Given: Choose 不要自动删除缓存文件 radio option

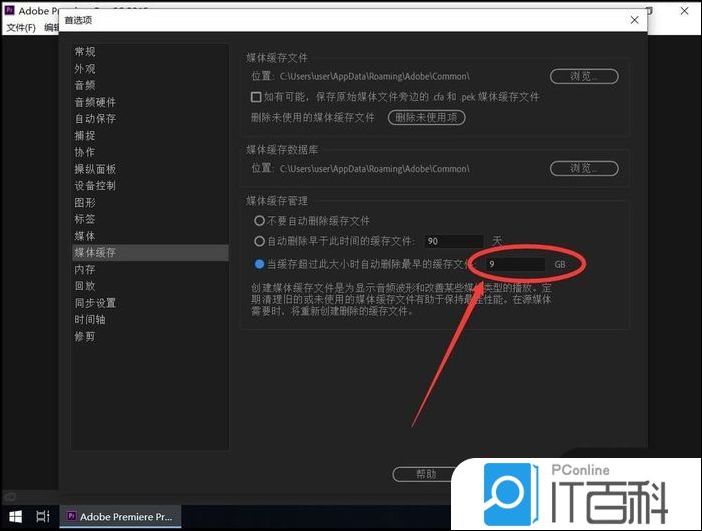Looking at the screenshot, I should coord(259,221).
